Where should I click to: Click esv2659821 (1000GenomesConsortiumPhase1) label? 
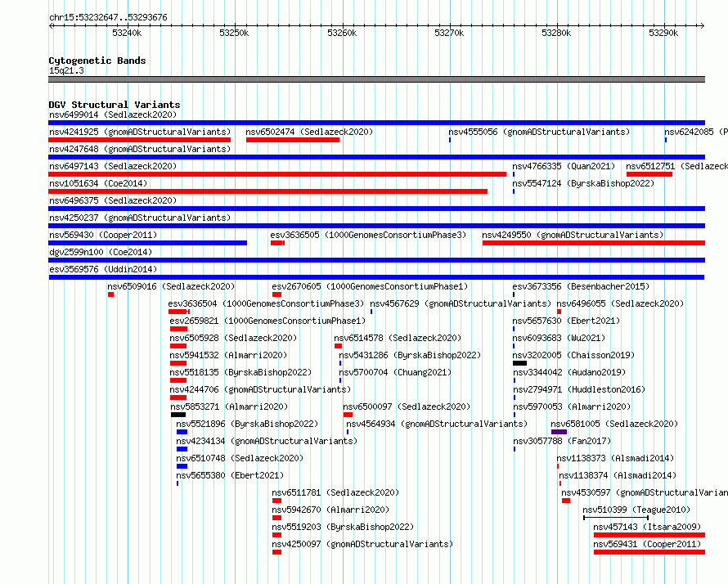tap(267, 321)
